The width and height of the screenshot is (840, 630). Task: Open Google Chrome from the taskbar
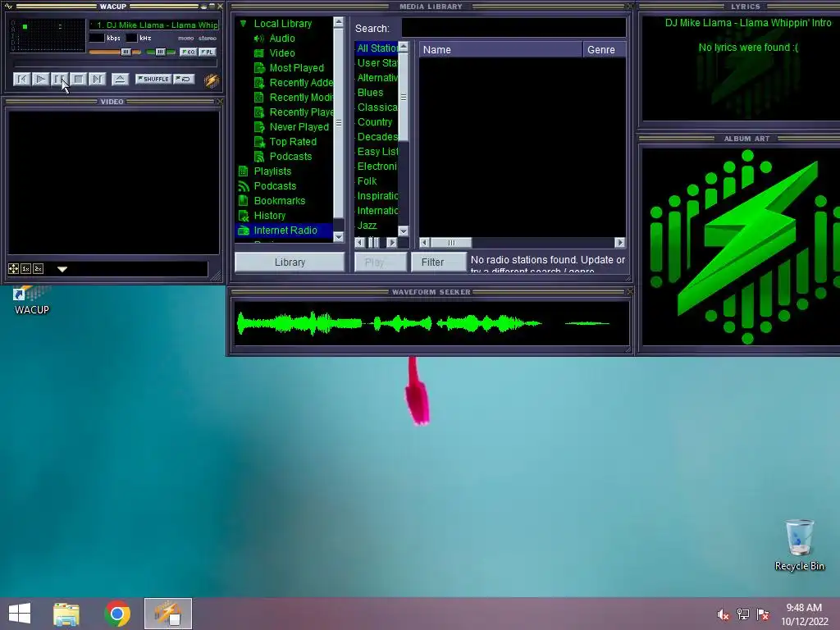(117, 614)
